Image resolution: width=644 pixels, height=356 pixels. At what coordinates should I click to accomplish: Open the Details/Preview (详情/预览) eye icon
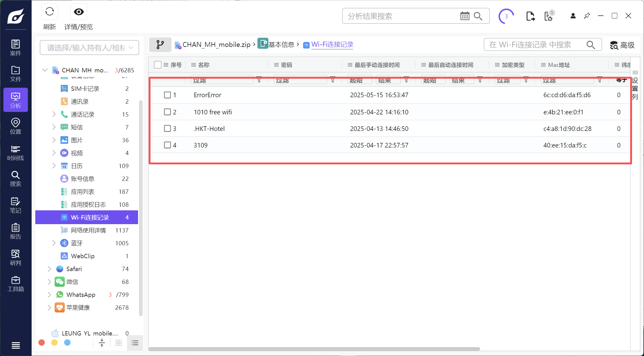(x=79, y=12)
